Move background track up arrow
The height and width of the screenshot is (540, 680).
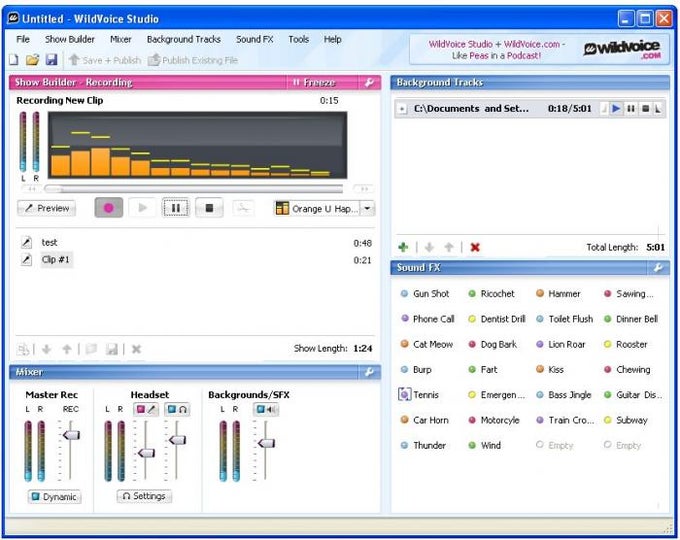coord(449,247)
